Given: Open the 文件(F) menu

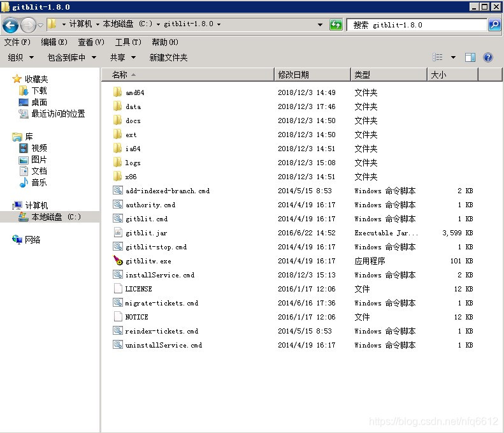Looking at the screenshot, I should 17,42.
